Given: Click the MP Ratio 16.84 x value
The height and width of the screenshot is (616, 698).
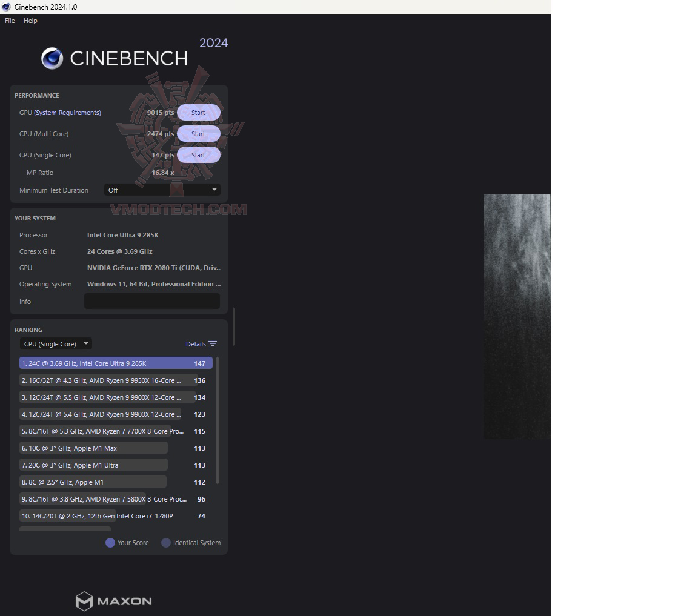Looking at the screenshot, I should 163,173.
